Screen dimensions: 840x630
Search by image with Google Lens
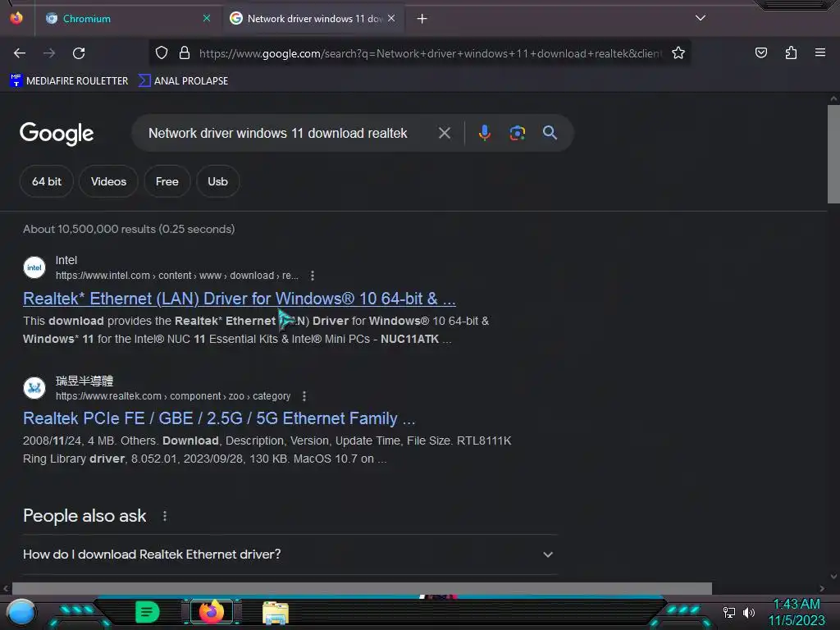[x=517, y=133]
